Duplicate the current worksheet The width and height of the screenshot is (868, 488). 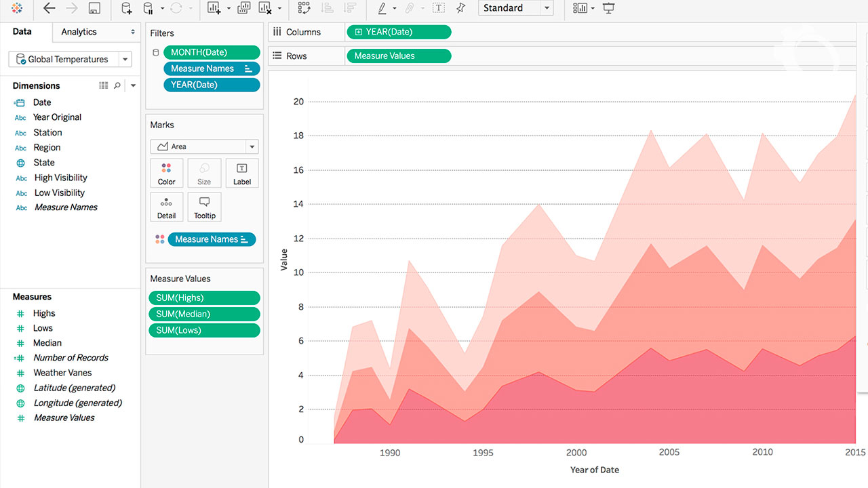[244, 8]
